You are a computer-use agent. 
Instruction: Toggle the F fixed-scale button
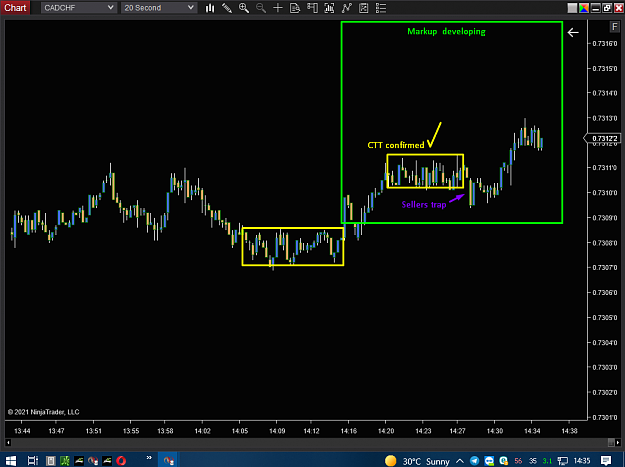[615, 27]
